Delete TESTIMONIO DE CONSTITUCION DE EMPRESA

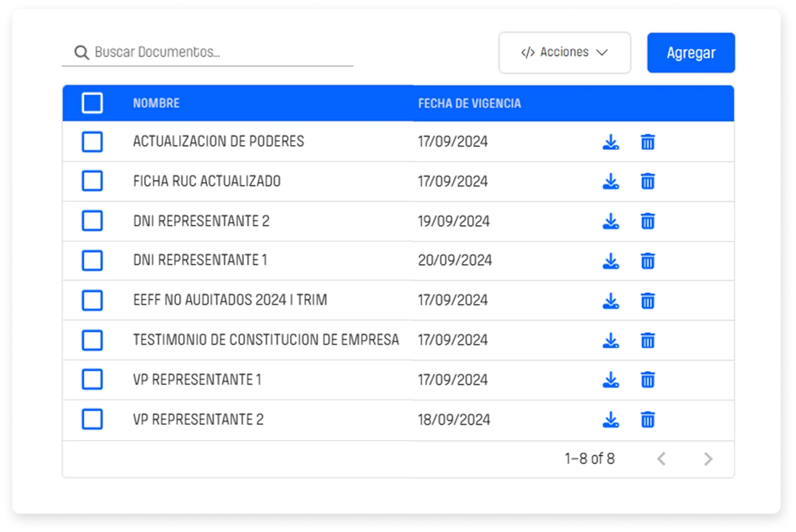pyautogui.click(x=647, y=340)
